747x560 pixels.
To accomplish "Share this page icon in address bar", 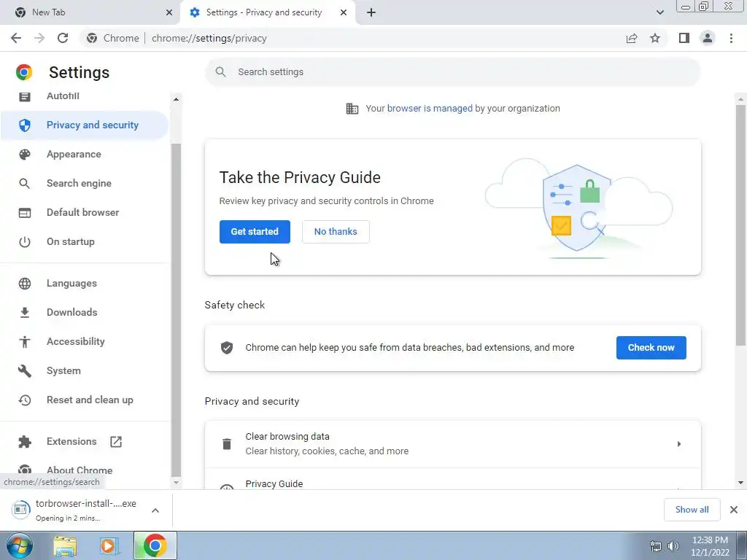I will tap(632, 38).
